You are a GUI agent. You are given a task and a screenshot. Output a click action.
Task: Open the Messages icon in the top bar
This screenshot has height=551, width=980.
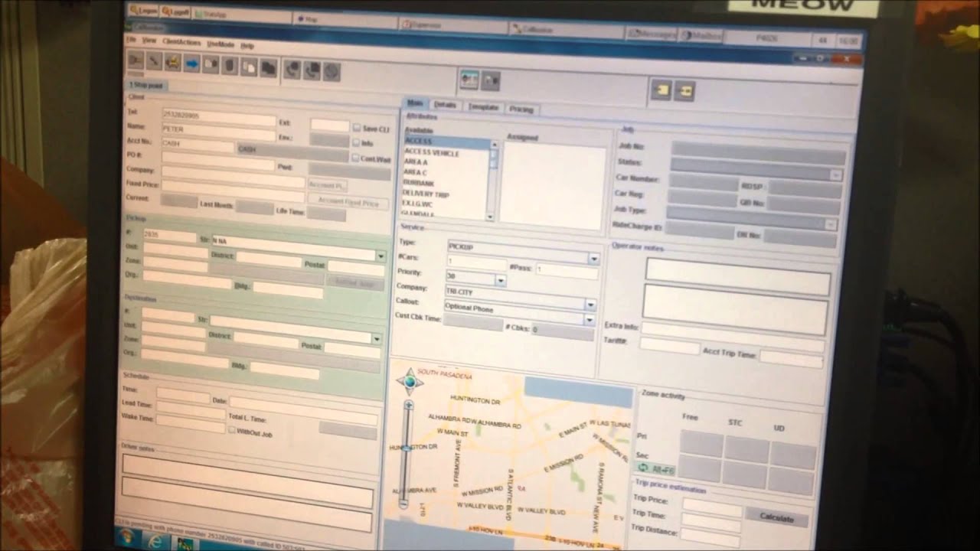[x=652, y=34]
